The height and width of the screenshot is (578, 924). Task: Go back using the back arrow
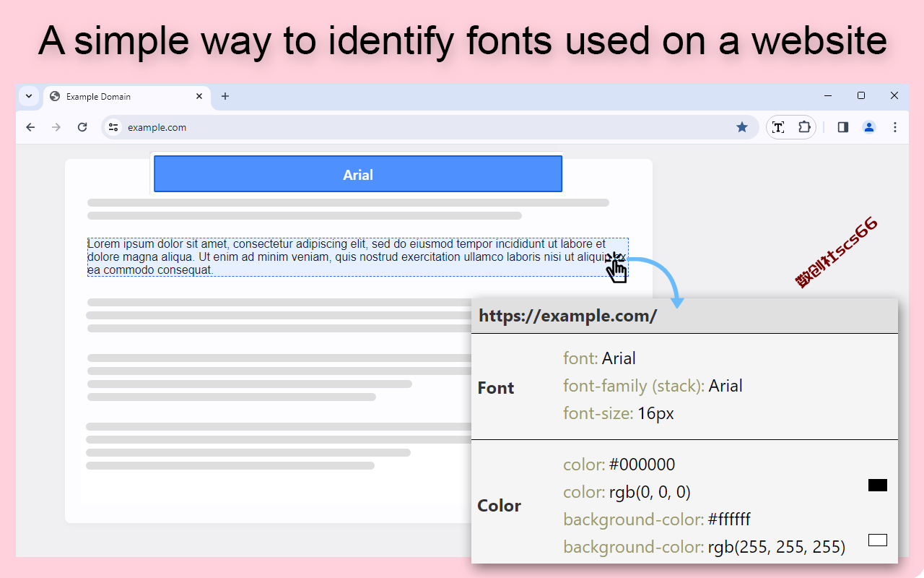tap(30, 127)
